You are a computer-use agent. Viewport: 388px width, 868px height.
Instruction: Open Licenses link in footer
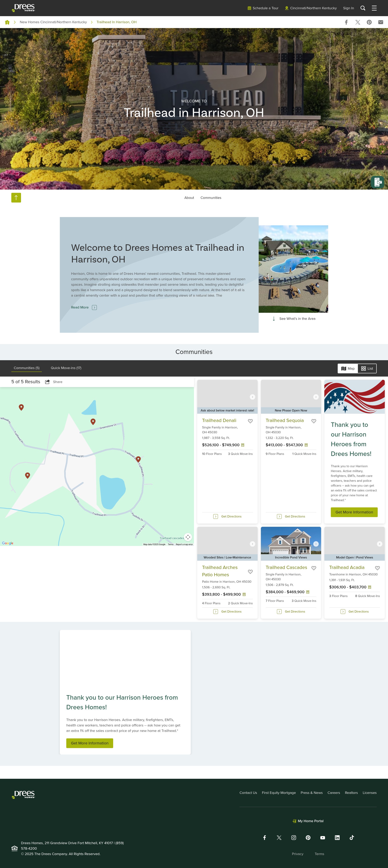[369, 792]
